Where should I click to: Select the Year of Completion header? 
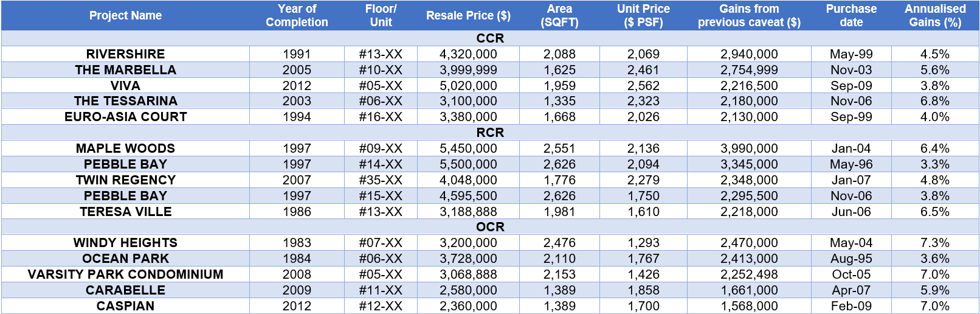(x=297, y=15)
